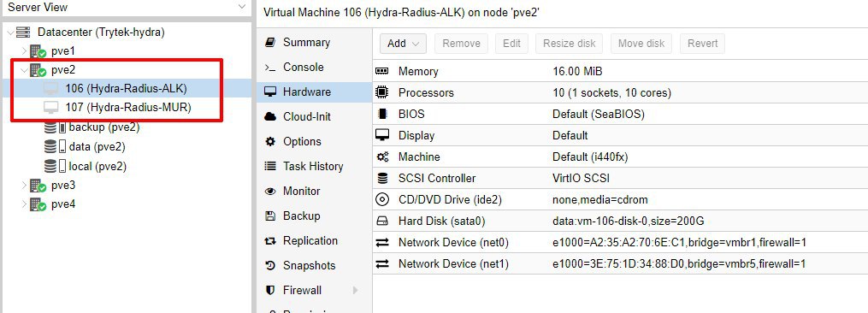This screenshot has height=313, width=868.
Task: Open the Add hardware dropdown button
Action: [x=403, y=44]
